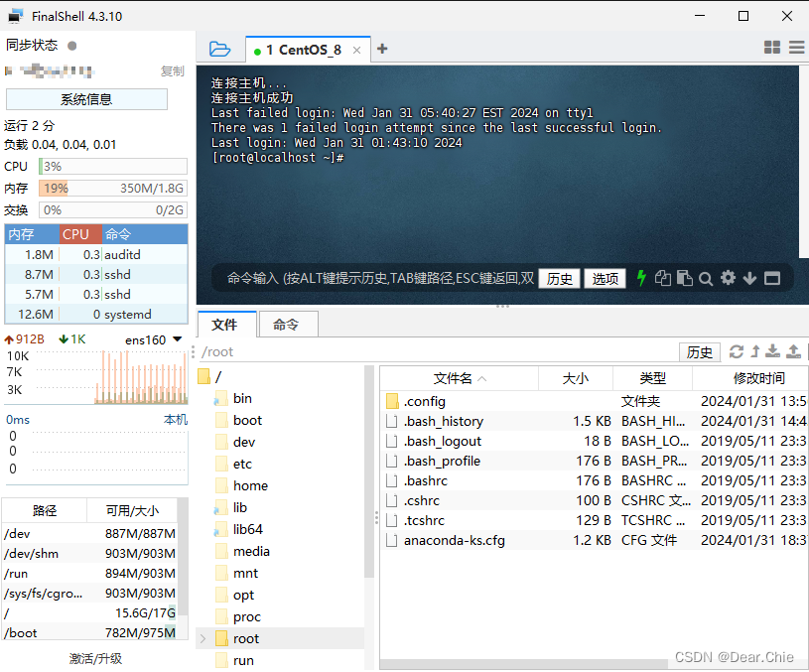Viewport: 809px width, 672px height.
Task: Open connection manager via folder icon
Action: pyautogui.click(x=219, y=48)
